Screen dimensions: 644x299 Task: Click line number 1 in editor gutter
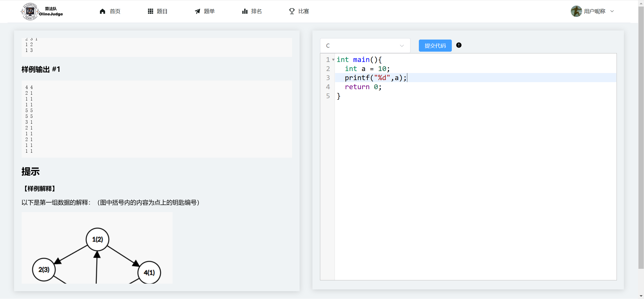tap(328, 60)
